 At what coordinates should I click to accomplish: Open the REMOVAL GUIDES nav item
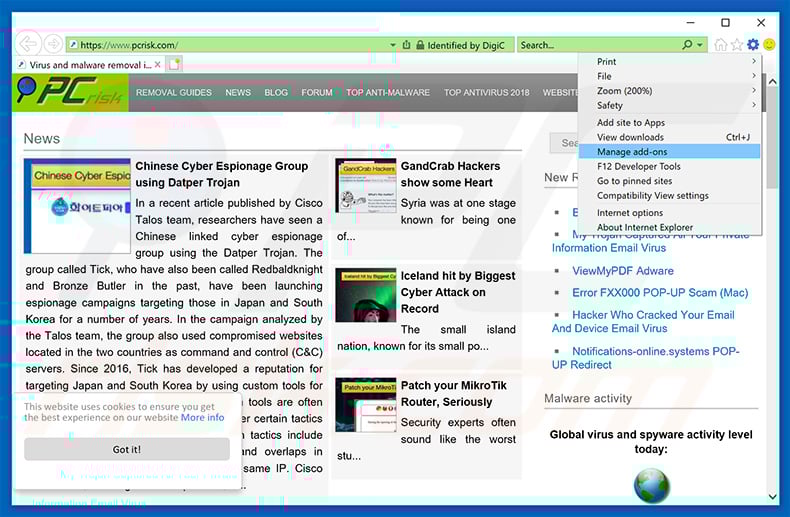(173, 93)
